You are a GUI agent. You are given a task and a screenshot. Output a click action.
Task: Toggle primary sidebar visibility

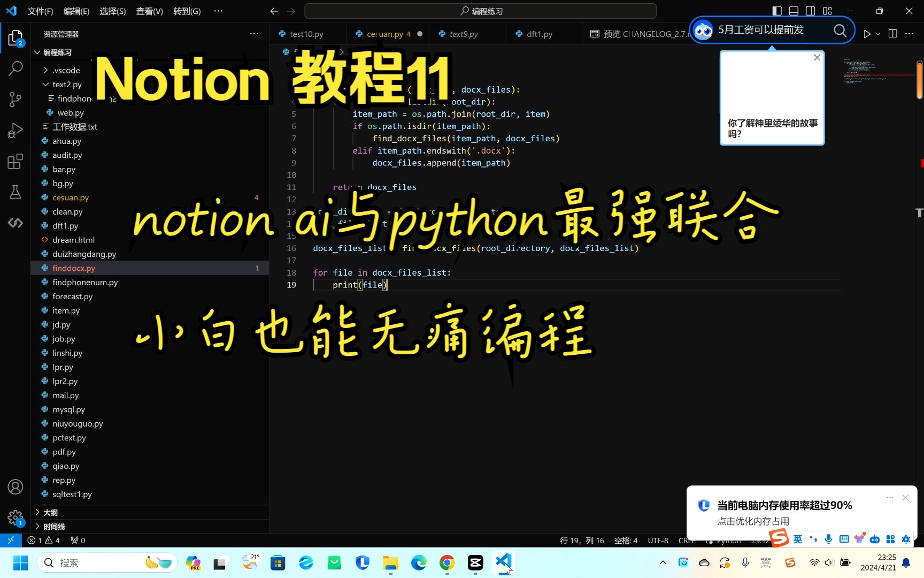[776, 11]
